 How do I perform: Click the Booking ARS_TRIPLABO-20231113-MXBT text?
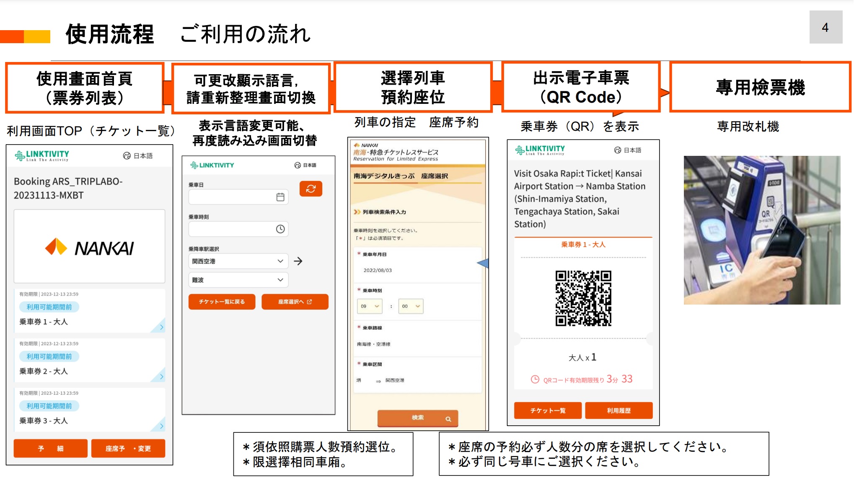(x=68, y=188)
